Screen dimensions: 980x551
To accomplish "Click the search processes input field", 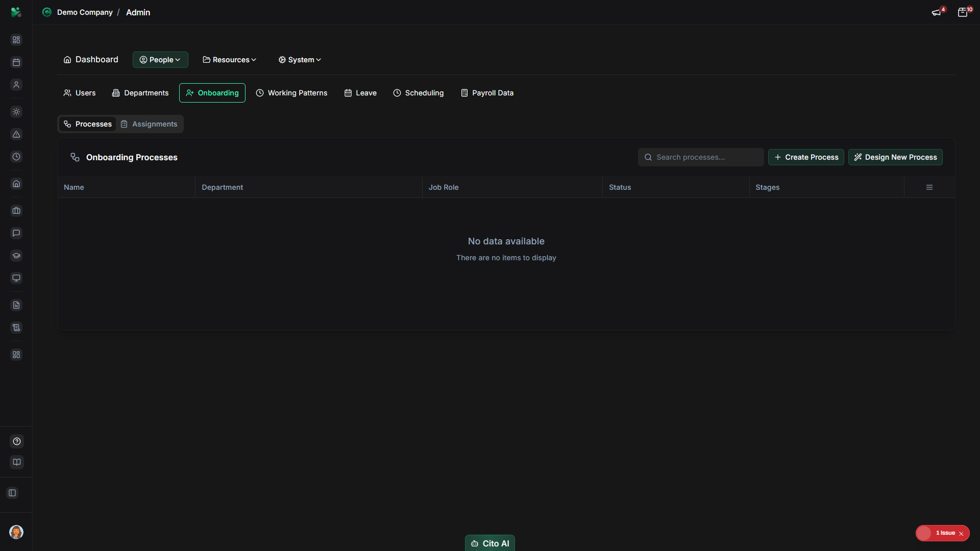I will tap(701, 157).
